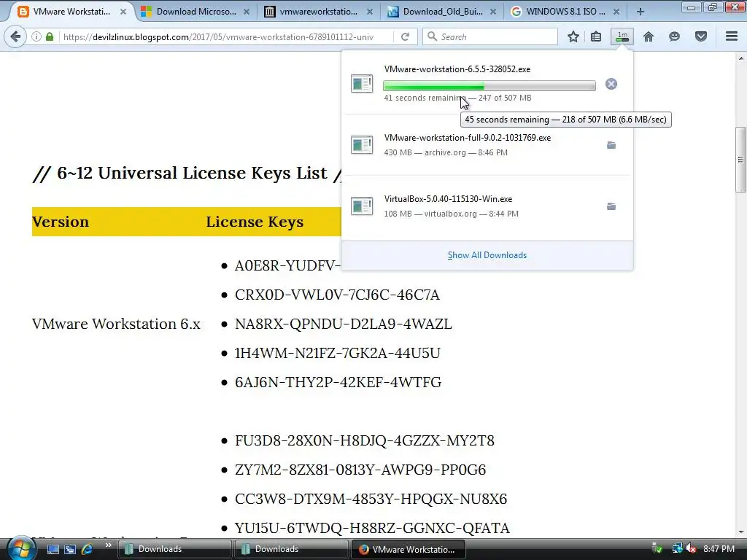
Task: Click the URL address bar
Action: pos(226,36)
